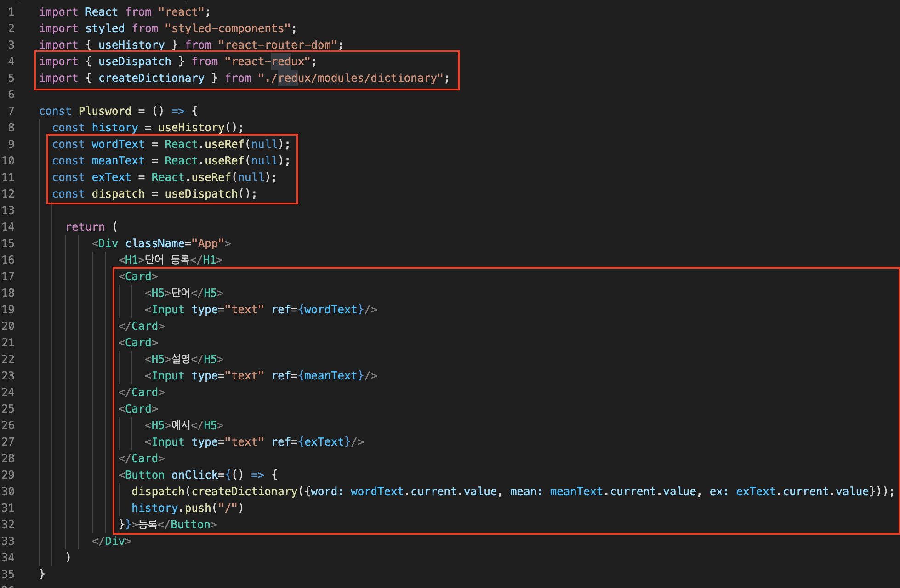Screen dimensions: 900x588
Task: Click line number 29 in the gutter
Action: point(8,475)
